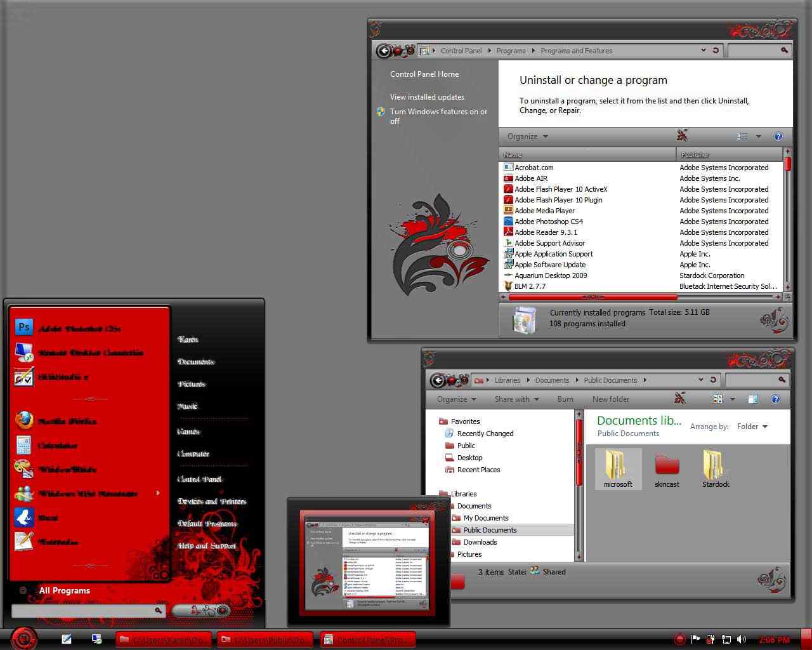Refresh the Programs and Features address bar
Image resolution: width=812 pixels, height=650 pixels.
coord(716,50)
